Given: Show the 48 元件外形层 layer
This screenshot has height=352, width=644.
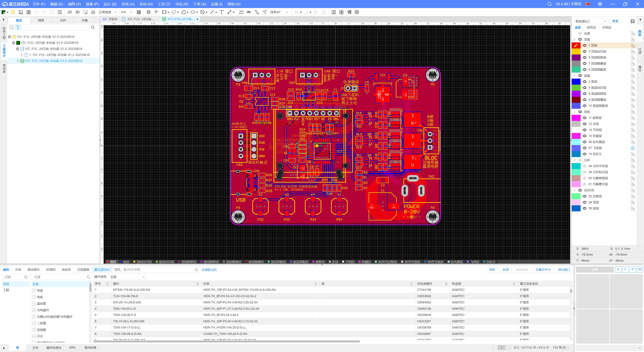Looking at the screenshot, I should click(584, 166).
